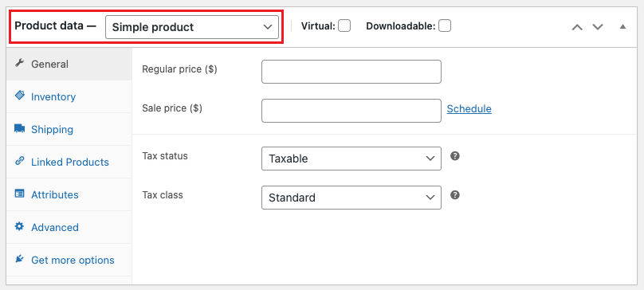Switch to the General tab
Image resolution: width=644 pixels, height=290 pixels.
(69, 64)
